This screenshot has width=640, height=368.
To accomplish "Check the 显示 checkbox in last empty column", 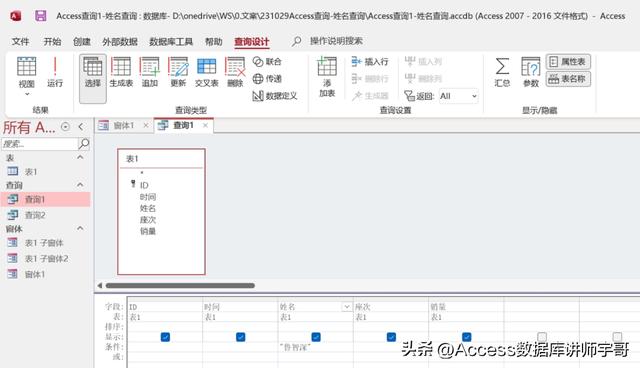I will [x=618, y=337].
